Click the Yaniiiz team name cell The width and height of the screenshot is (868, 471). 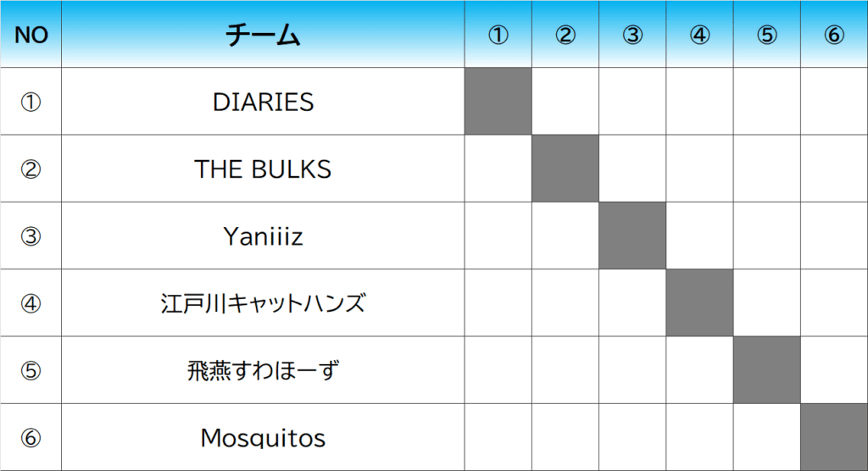point(263,235)
